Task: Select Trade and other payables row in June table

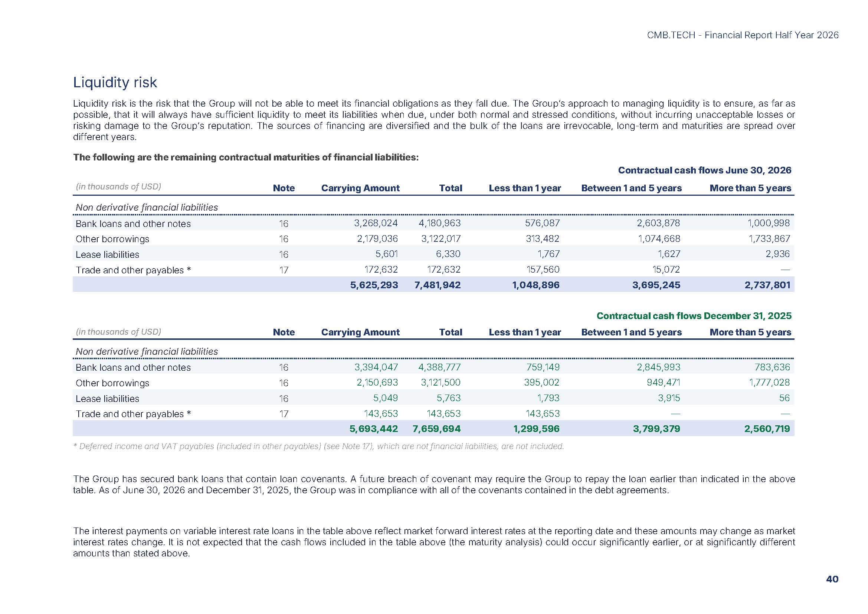Action: 433,269
